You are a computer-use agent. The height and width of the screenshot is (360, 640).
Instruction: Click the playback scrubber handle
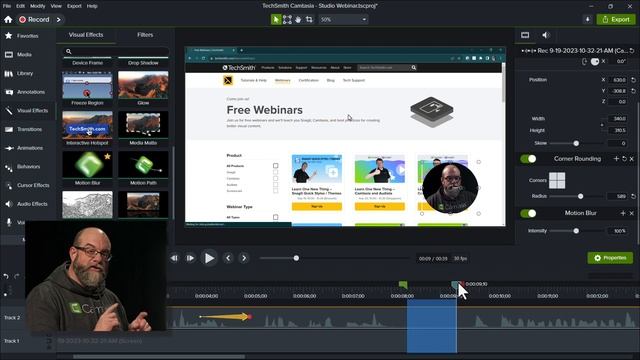pos(296,258)
